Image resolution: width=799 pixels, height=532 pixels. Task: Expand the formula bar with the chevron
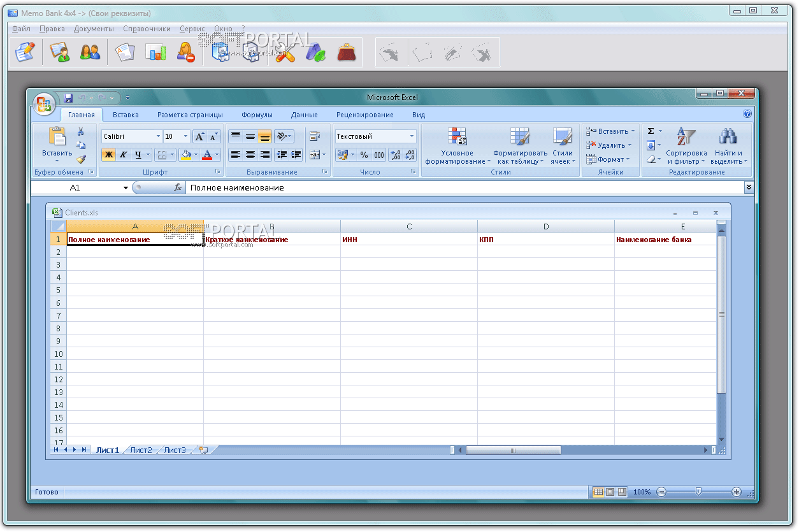pos(749,187)
